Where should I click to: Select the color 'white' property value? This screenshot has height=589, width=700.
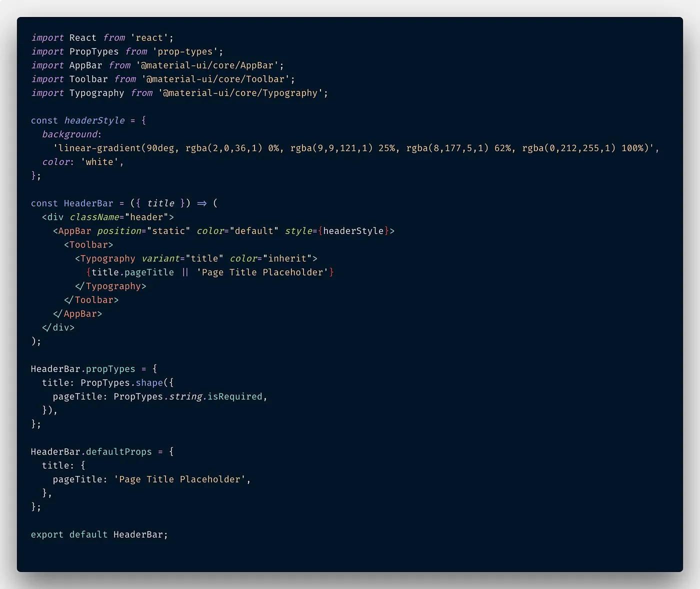pyautogui.click(x=101, y=161)
